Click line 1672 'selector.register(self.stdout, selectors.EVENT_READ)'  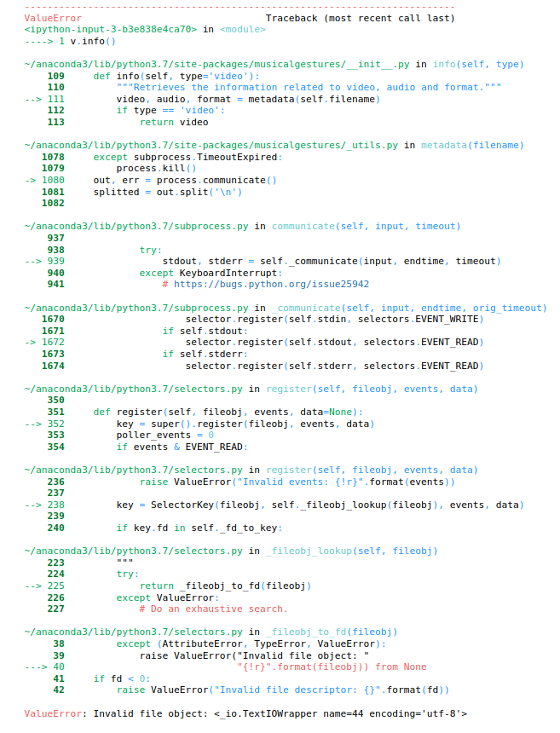click(x=335, y=342)
